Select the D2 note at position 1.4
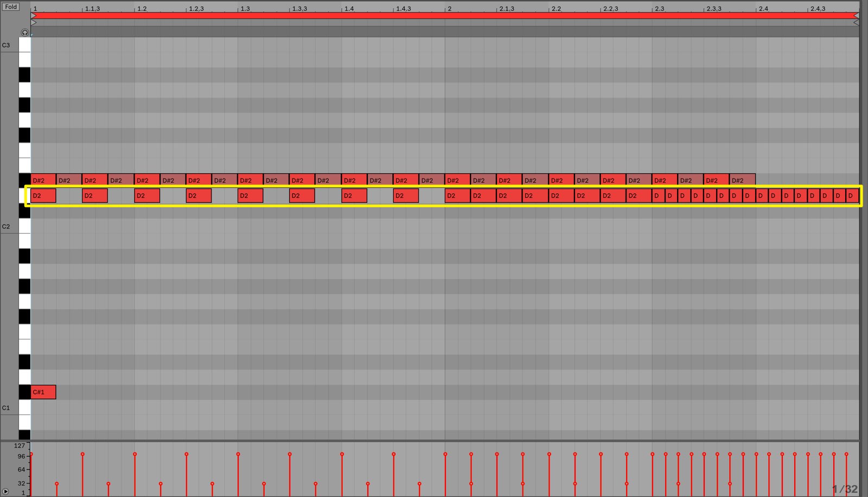Screen dimensions: 868x497 point(354,195)
